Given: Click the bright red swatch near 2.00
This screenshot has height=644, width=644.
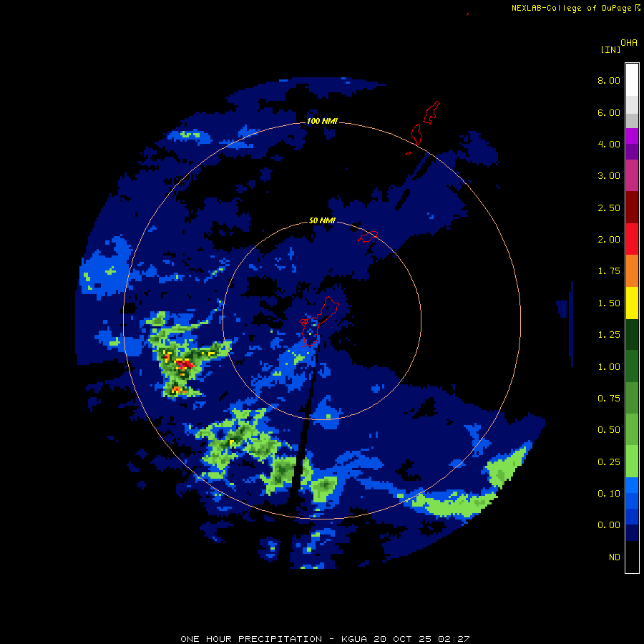Looking at the screenshot, I should click(632, 239).
